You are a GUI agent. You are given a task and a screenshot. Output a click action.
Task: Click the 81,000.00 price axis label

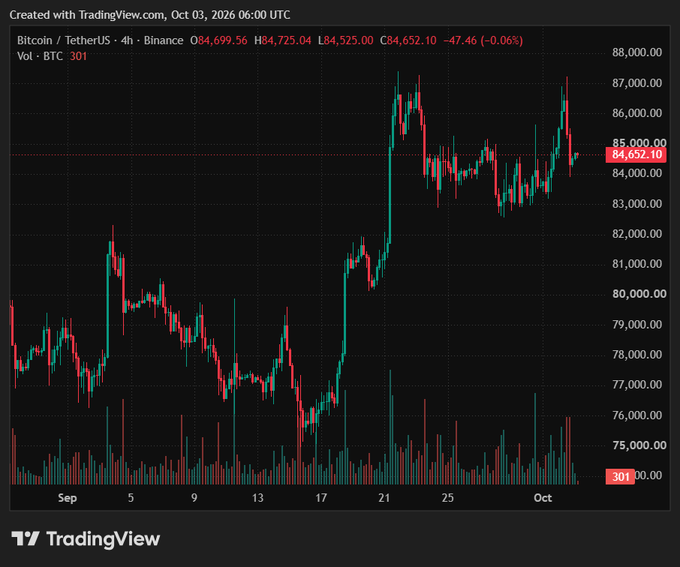pos(637,264)
